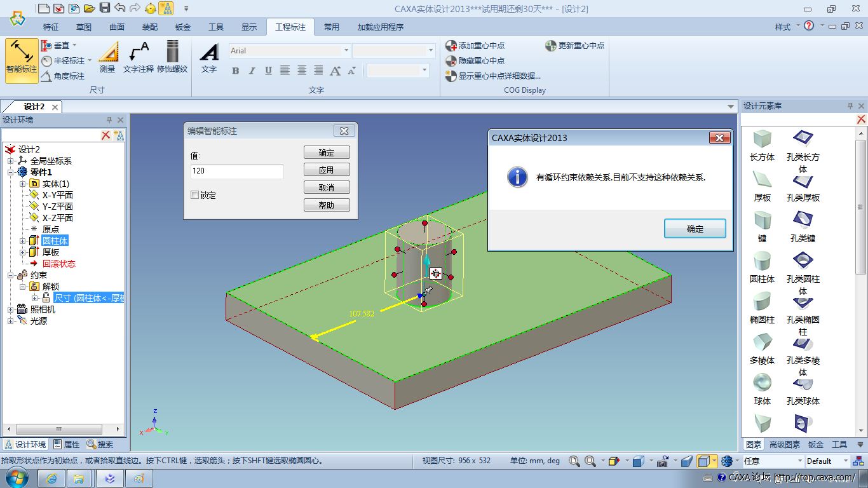Image resolution: width=868 pixels, height=488 pixels.
Task: Select the X-Y平面 tree item
Action: (57, 195)
